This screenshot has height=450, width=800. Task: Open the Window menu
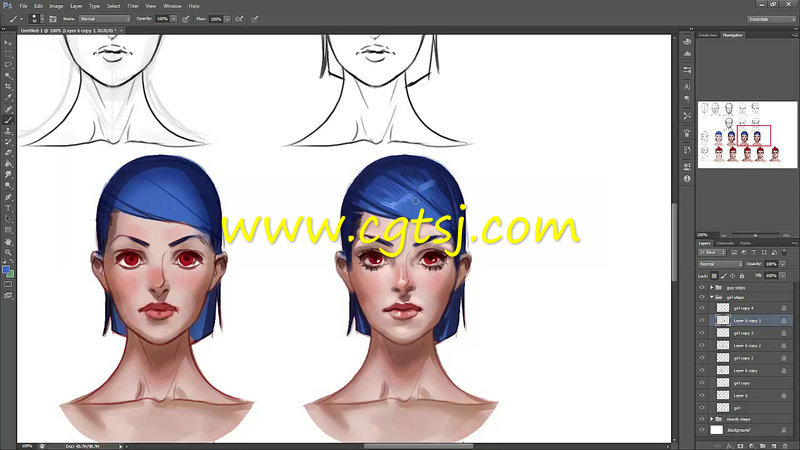point(172,6)
